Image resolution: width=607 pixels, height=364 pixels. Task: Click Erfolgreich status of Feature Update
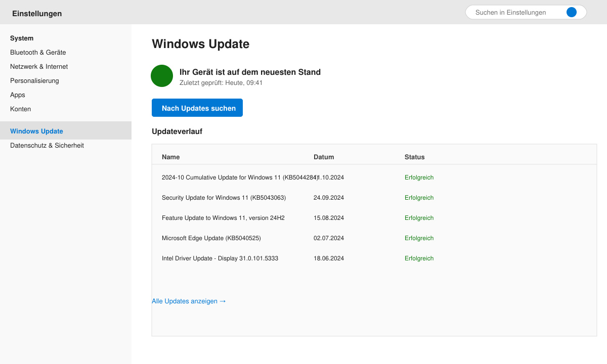(x=419, y=218)
